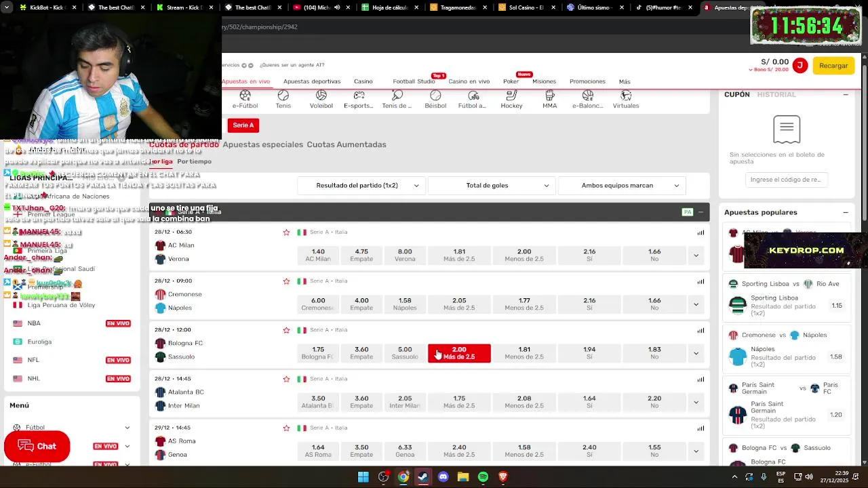868x488 pixels.
Task: Sort matches Por tiempo
Action: (x=195, y=162)
